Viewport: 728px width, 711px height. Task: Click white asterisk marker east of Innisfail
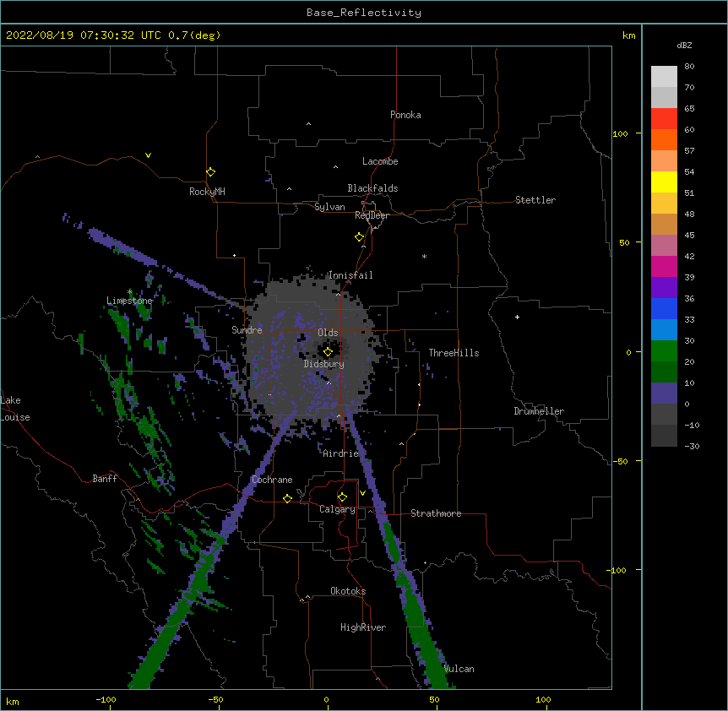424,257
